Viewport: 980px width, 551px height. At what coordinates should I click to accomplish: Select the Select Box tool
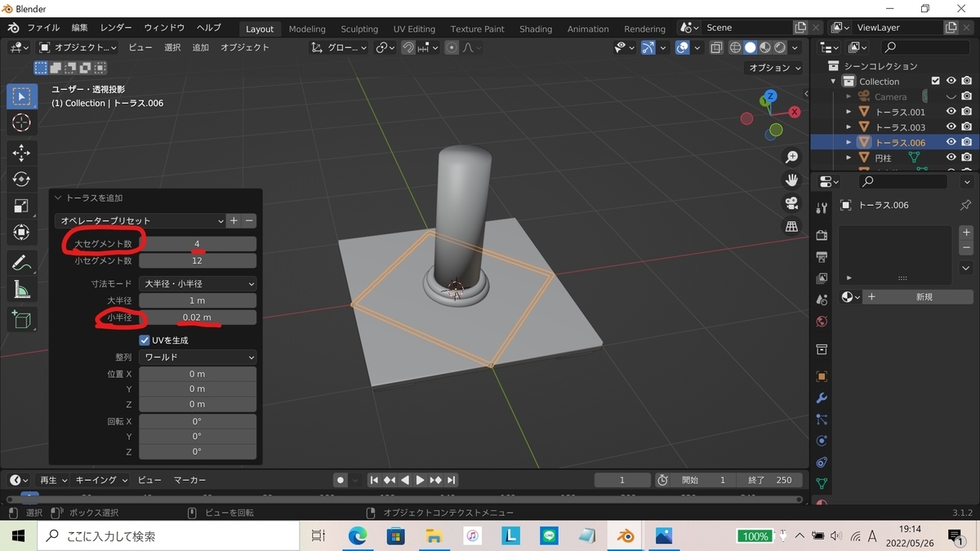pos(21,96)
